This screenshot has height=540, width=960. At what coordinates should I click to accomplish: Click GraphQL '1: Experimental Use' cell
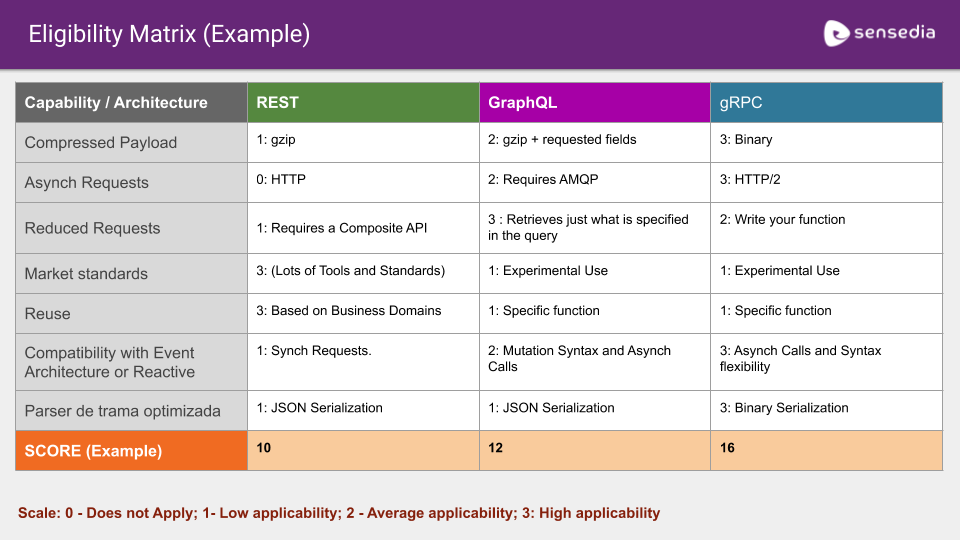(594, 274)
